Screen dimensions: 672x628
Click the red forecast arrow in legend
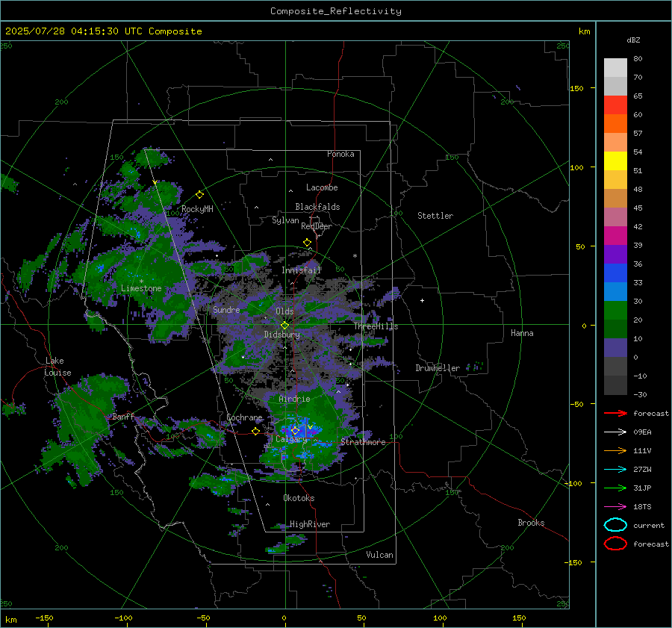click(615, 413)
